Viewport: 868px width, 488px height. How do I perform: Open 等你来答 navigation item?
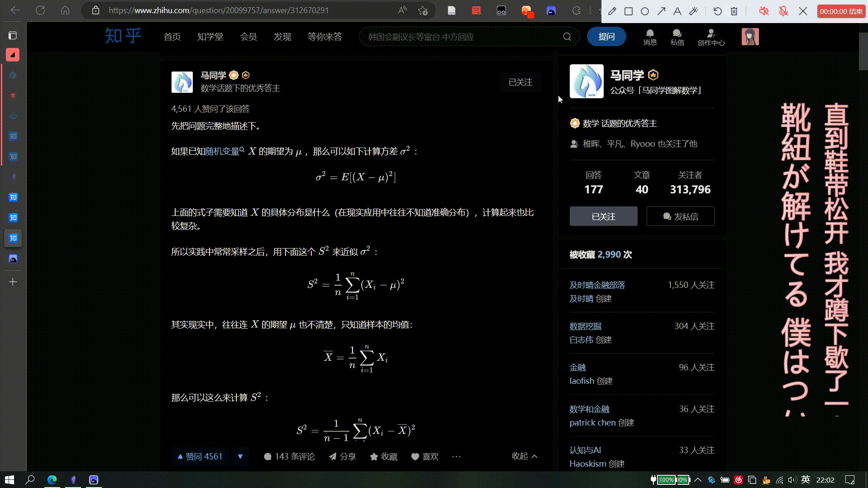[x=324, y=37]
